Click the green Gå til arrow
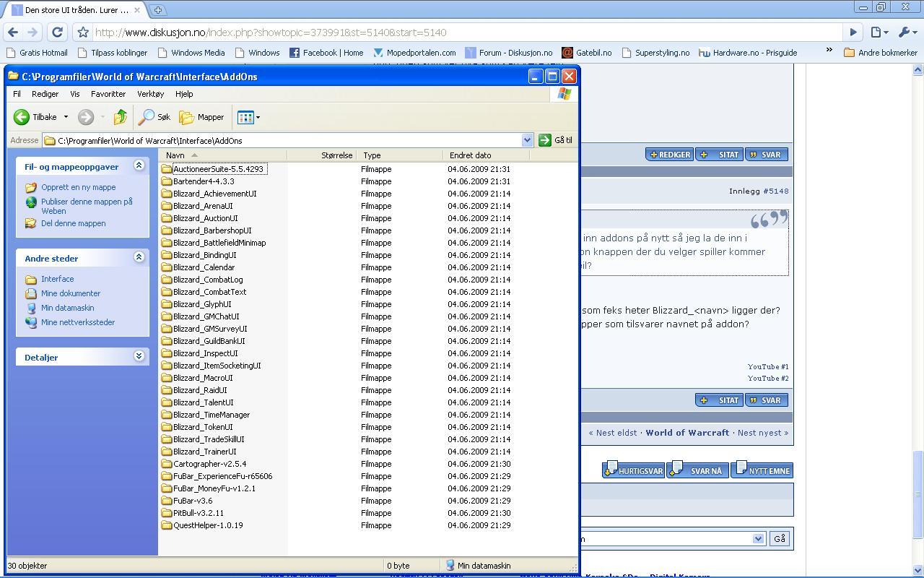Screen dimensions: 924x578 (x=545, y=140)
